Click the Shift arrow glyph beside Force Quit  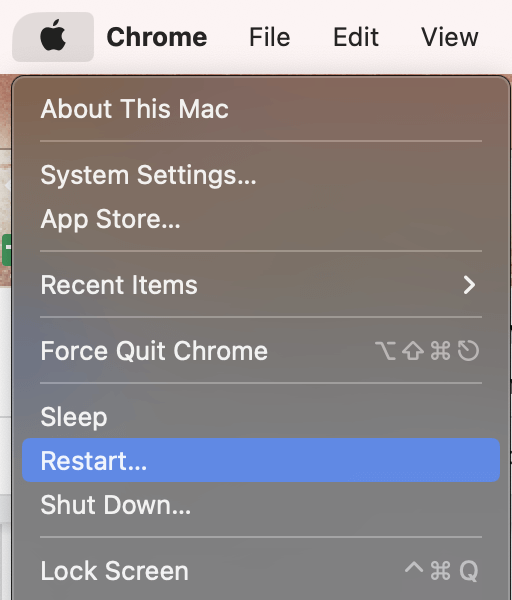[x=413, y=351]
